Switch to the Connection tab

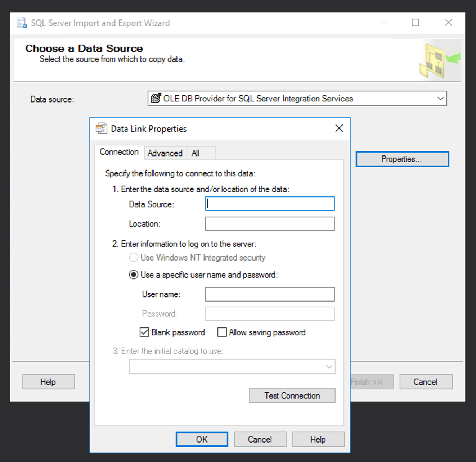[x=119, y=152]
